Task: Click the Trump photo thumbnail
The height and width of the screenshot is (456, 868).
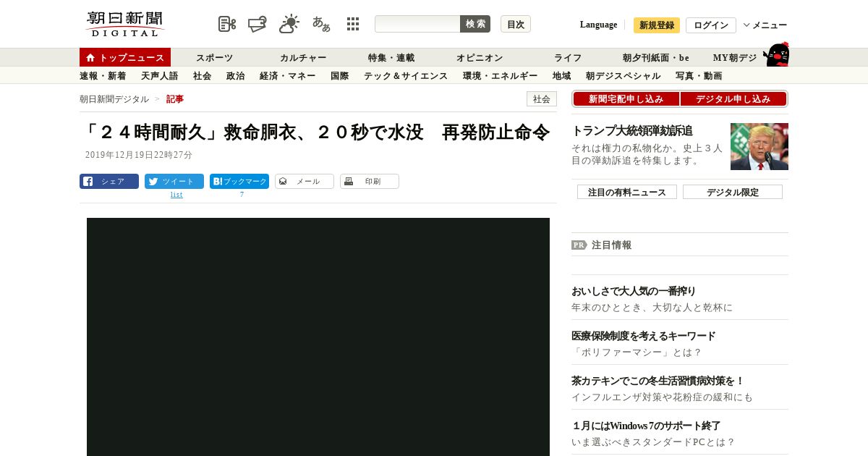Action: tap(759, 146)
